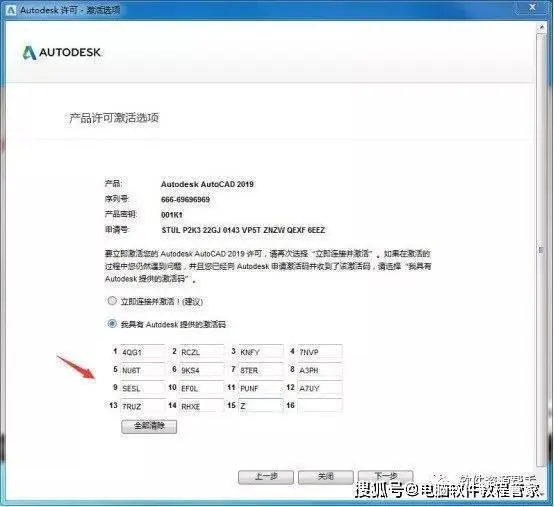Close the Autodesk license window
The height and width of the screenshot is (507, 554).
(x=532, y=7)
